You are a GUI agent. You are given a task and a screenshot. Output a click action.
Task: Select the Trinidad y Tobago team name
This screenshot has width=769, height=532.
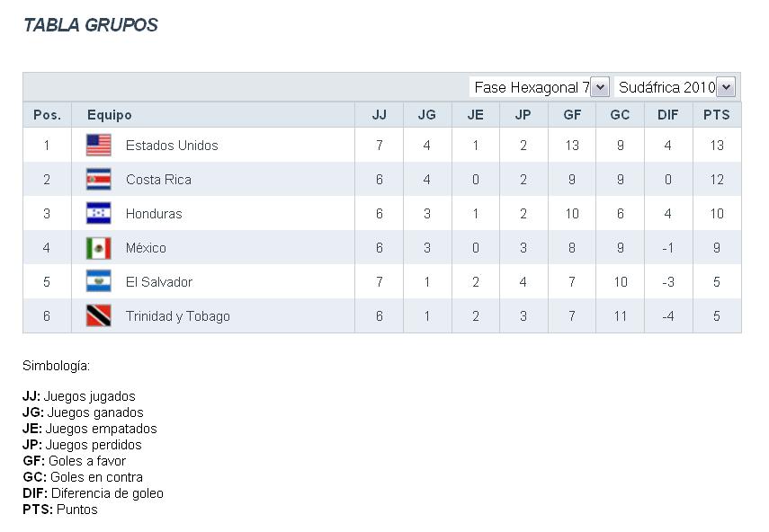[178, 316]
